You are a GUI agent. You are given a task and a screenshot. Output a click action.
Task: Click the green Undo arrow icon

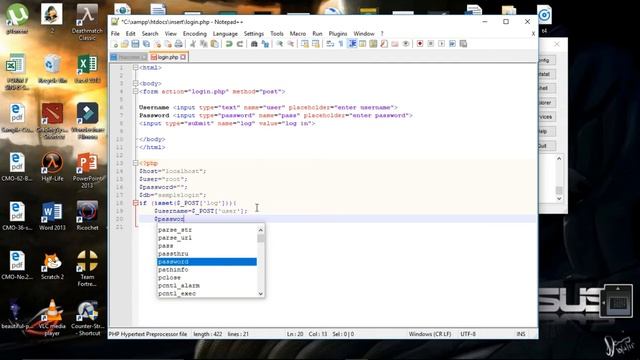pos(229,44)
